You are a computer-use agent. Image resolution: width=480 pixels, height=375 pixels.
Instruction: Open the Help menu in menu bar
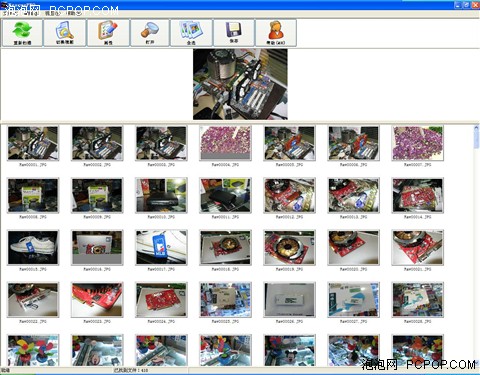(74, 14)
